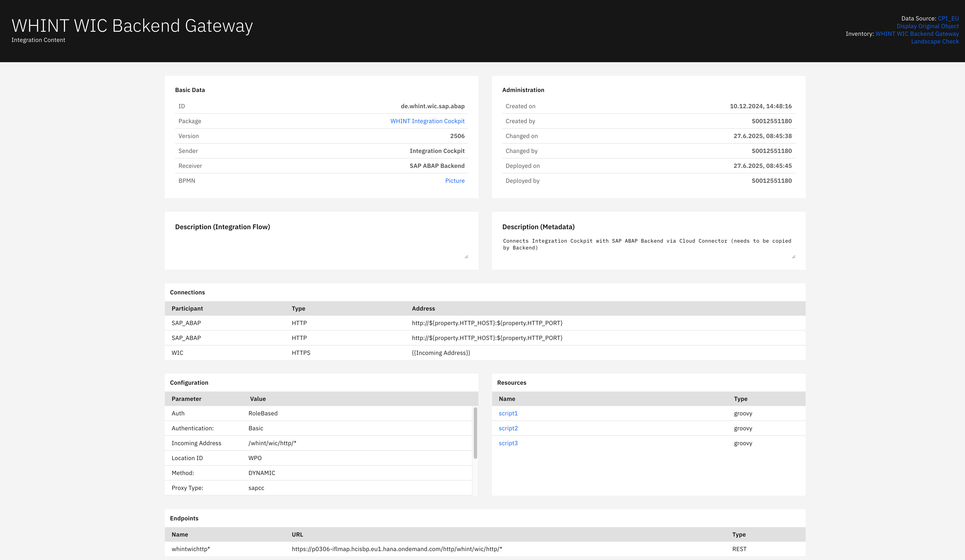The width and height of the screenshot is (965, 560).
Task: Click Receiver value SAP ABAP Backend
Action: pos(437,166)
